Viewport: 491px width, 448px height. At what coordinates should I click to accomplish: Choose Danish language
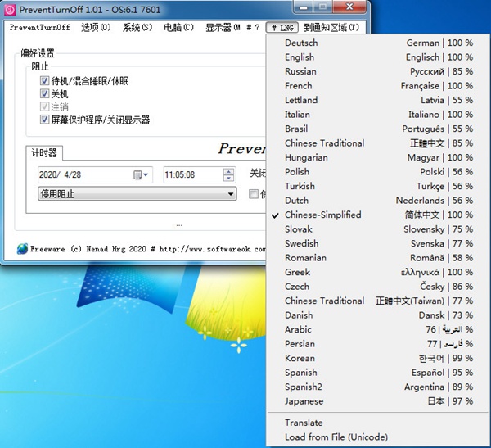click(379, 315)
